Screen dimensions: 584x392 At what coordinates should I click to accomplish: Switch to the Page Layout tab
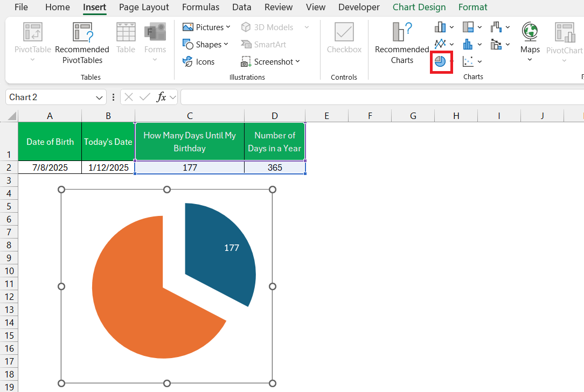point(144,7)
